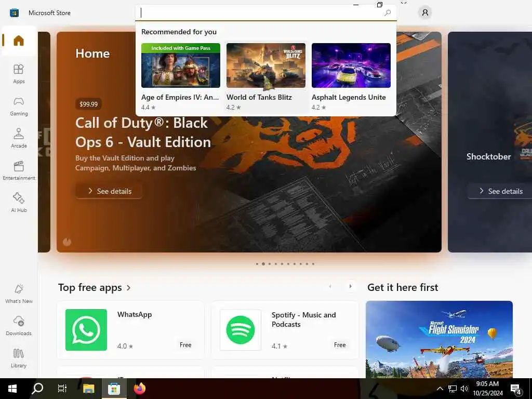Click the Spotify app icon

(241, 330)
